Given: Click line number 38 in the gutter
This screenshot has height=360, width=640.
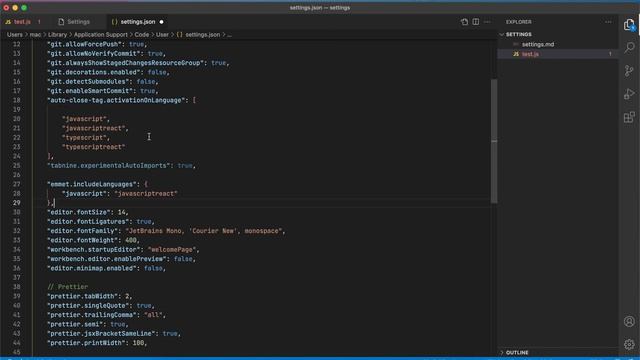Looking at the screenshot, I should [x=16, y=287].
